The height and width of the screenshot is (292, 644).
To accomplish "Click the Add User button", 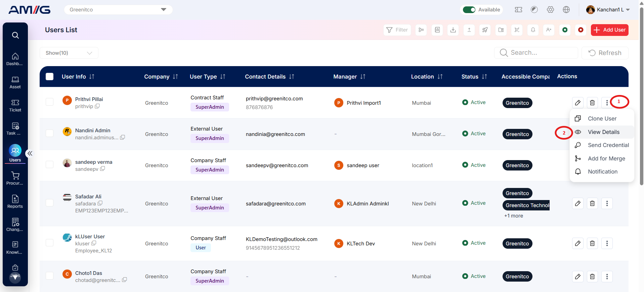I will pyautogui.click(x=609, y=30).
